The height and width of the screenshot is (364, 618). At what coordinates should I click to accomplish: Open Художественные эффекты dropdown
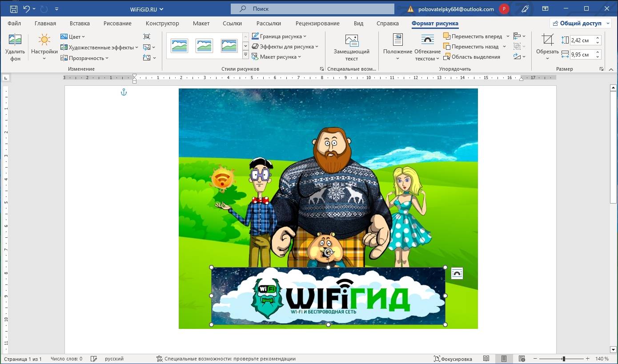click(x=99, y=47)
